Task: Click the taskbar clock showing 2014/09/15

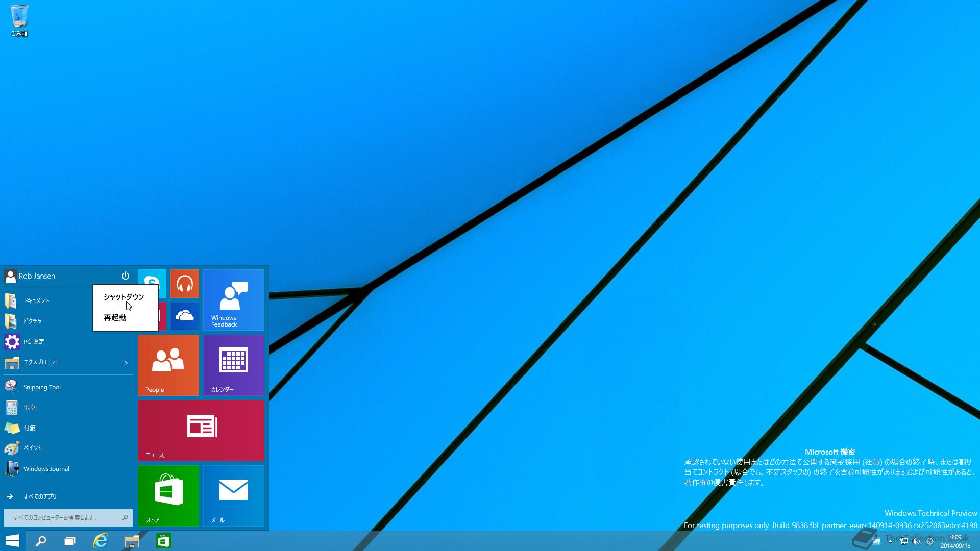Action: tap(955, 541)
